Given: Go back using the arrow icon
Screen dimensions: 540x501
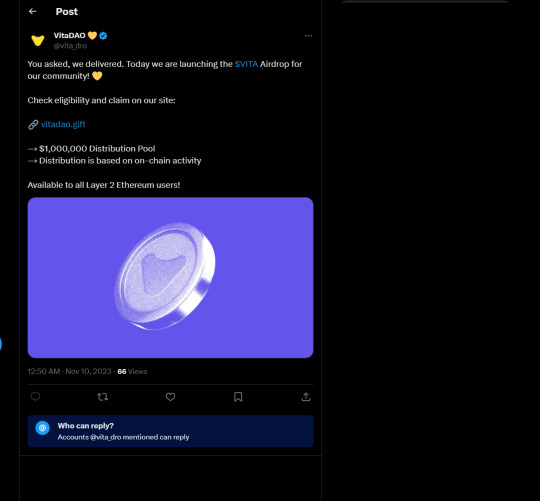Looking at the screenshot, I should pos(33,11).
